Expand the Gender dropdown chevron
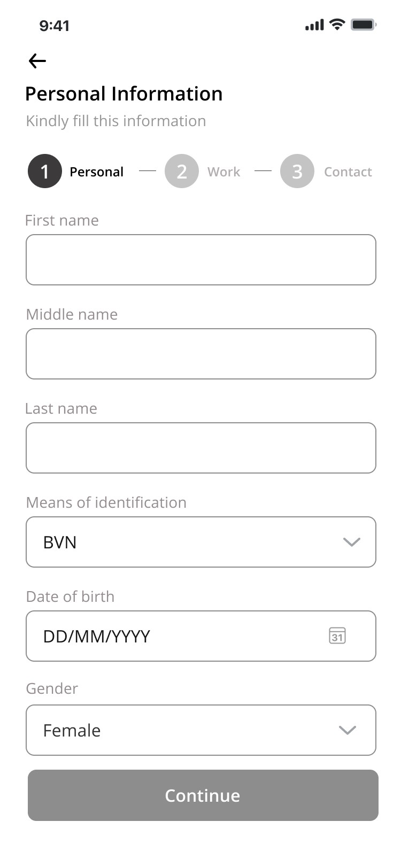Screen dimensions: 401x868 [348, 730]
